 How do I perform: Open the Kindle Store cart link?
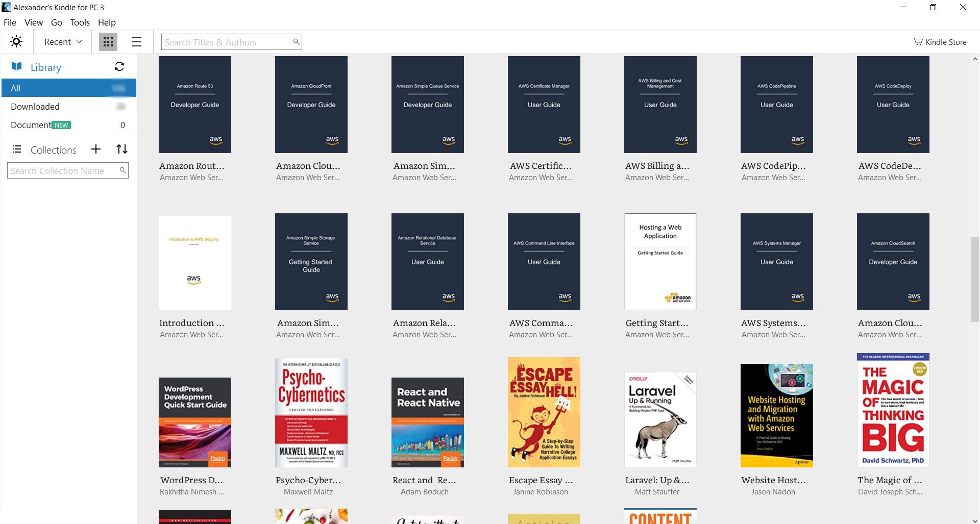point(939,42)
